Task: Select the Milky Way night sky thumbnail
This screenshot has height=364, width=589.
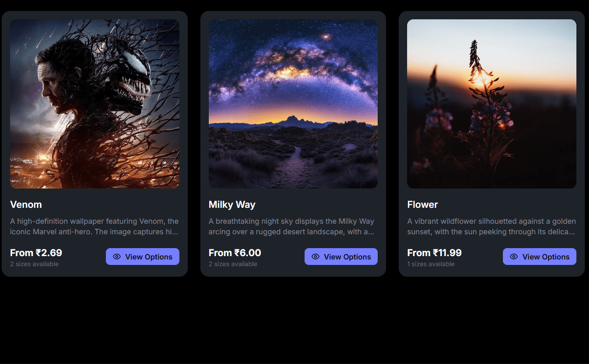Action: [293, 104]
